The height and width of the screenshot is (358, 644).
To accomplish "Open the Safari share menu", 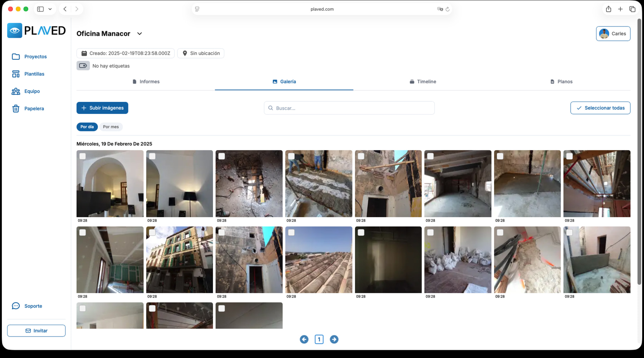I will [609, 9].
